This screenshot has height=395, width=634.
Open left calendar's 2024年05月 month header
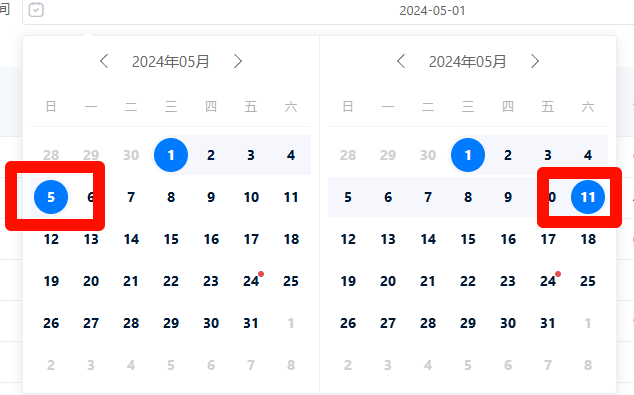pyautogui.click(x=170, y=62)
